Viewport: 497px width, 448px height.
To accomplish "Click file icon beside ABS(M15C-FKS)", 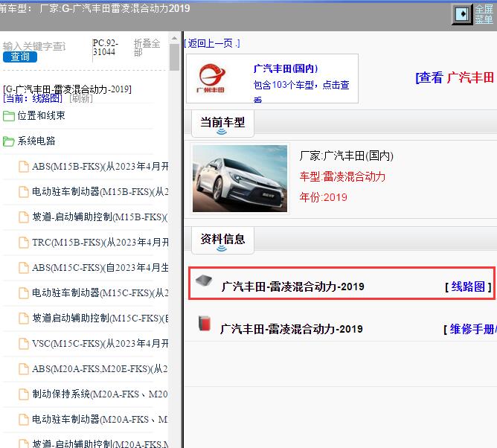I will (24, 268).
